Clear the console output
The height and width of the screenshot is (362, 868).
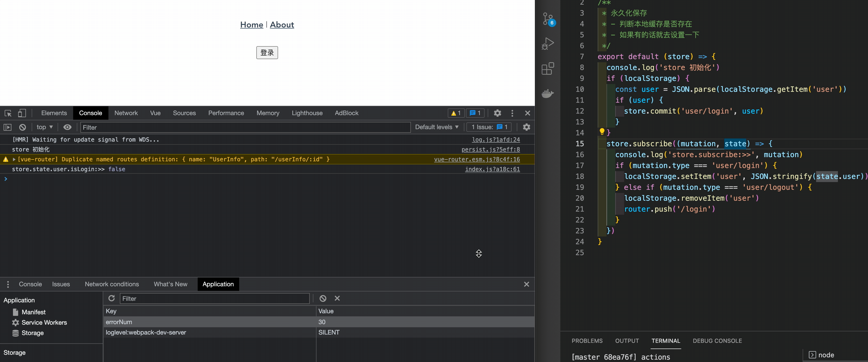(23, 127)
